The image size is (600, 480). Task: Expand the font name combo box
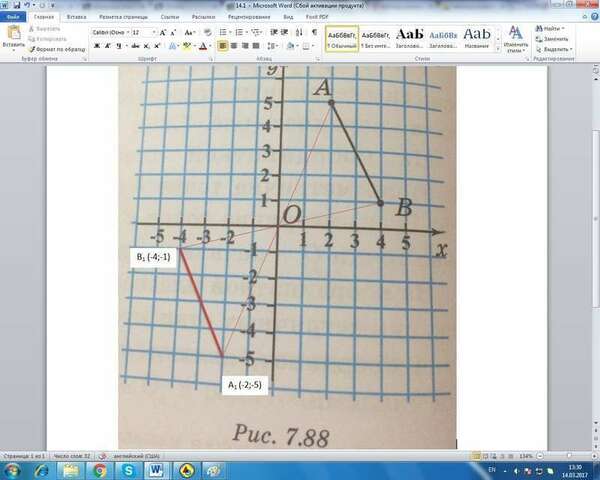(x=128, y=33)
